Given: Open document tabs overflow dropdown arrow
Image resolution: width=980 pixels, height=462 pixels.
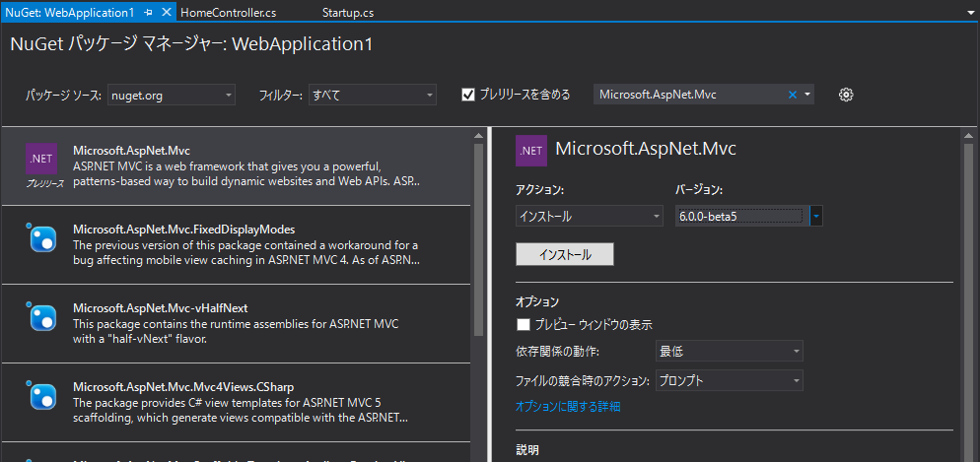Looking at the screenshot, I should coord(970,13).
